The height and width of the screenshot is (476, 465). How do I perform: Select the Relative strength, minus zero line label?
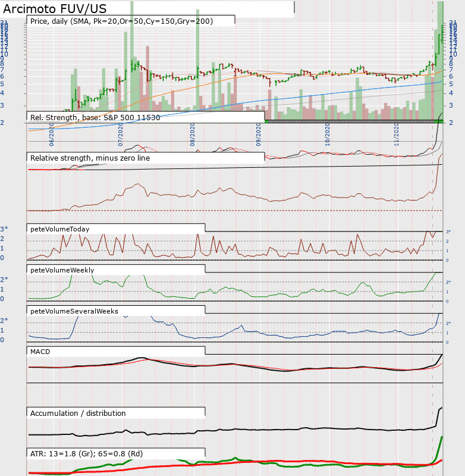[x=90, y=158]
